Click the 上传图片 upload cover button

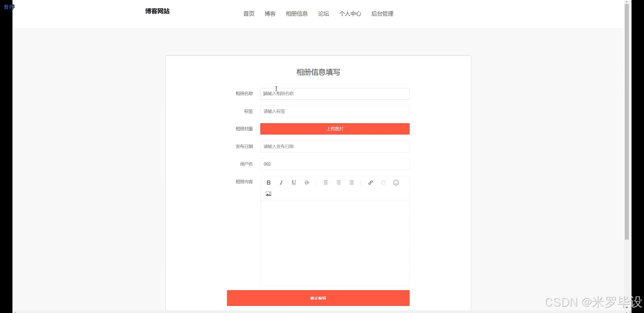(334, 129)
